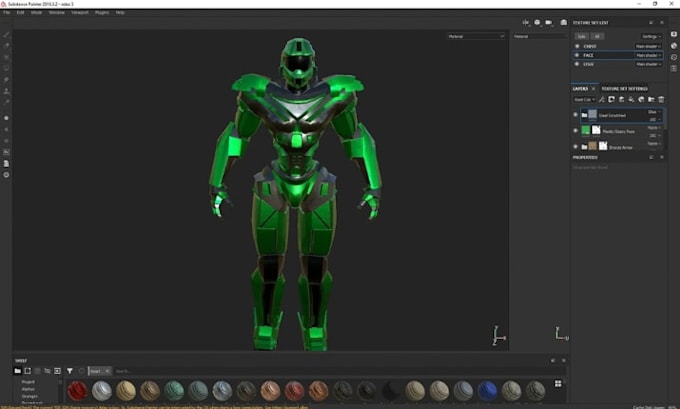Click the bronze swatch of Bronze Armor layer

(592, 146)
